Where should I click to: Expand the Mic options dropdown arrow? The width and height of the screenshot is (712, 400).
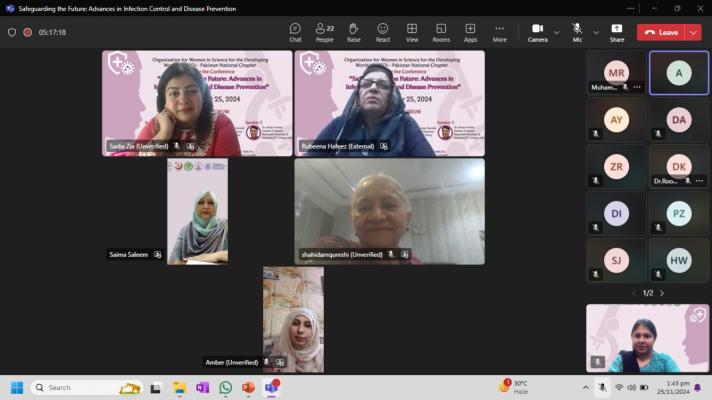(596, 32)
